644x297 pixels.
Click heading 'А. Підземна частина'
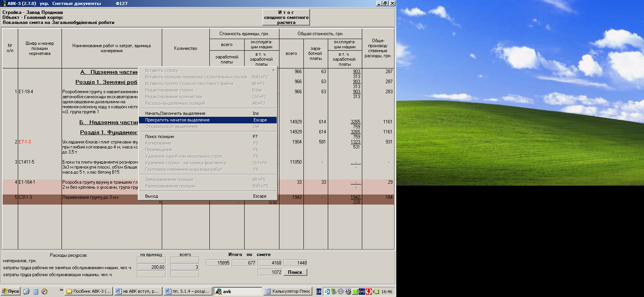pos(109,72)
